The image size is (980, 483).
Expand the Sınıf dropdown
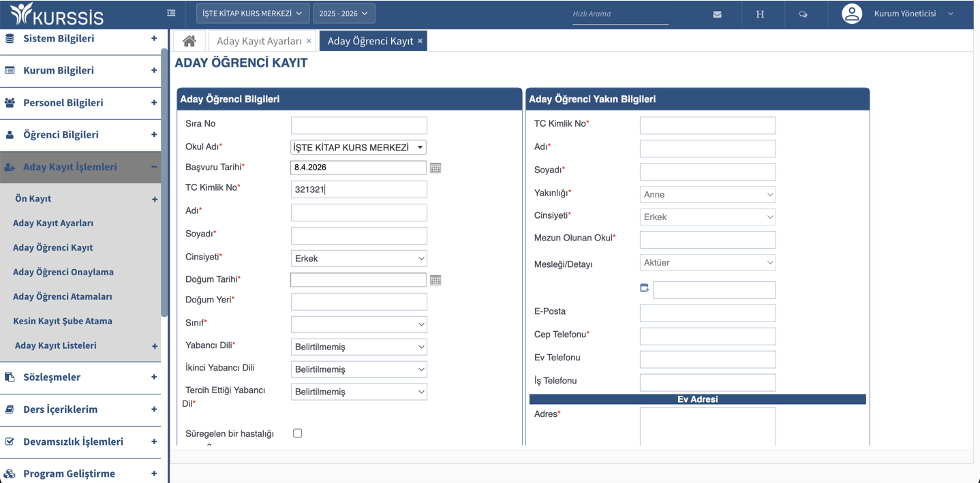click(x=358, y=324)
